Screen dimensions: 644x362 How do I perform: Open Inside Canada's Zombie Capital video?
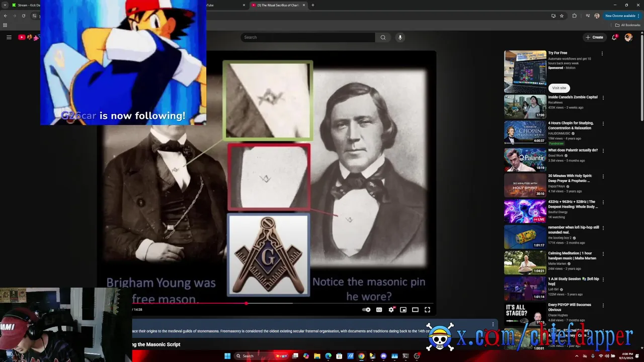[525, 107]
